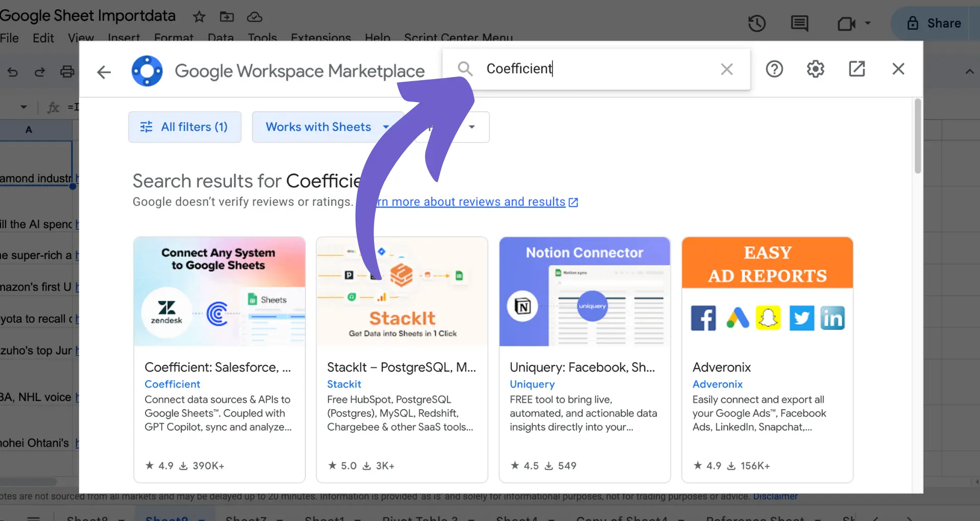Open the Insert menu
Image resolution: width=980 pixels, height=521 pixels.
[124, 38]
